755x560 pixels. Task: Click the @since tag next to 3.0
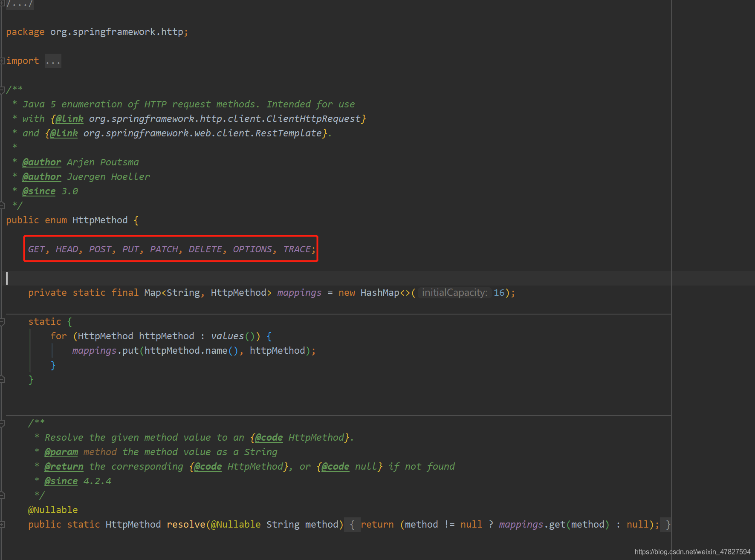[39, 191]
